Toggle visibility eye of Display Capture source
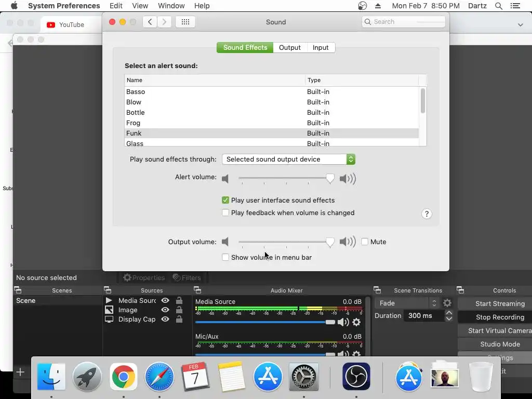This screenshot has width=532, height=399. (165, 320)
